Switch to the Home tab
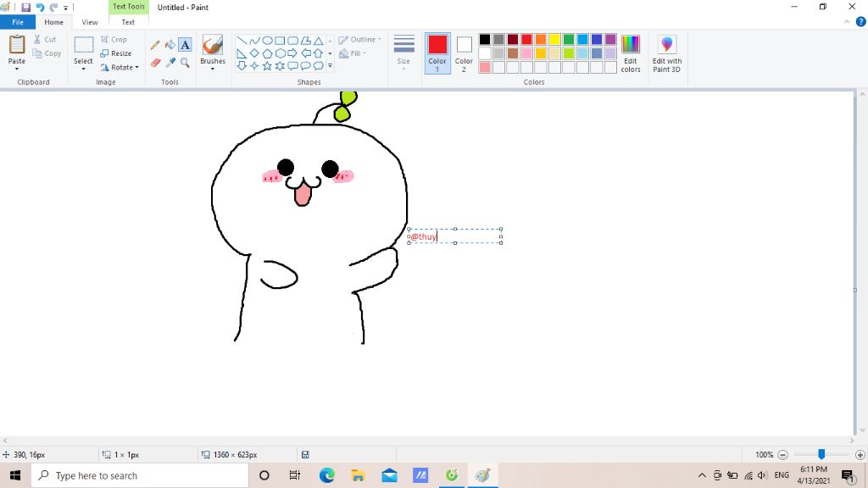868x488 pixels. [x=53, y=22]
